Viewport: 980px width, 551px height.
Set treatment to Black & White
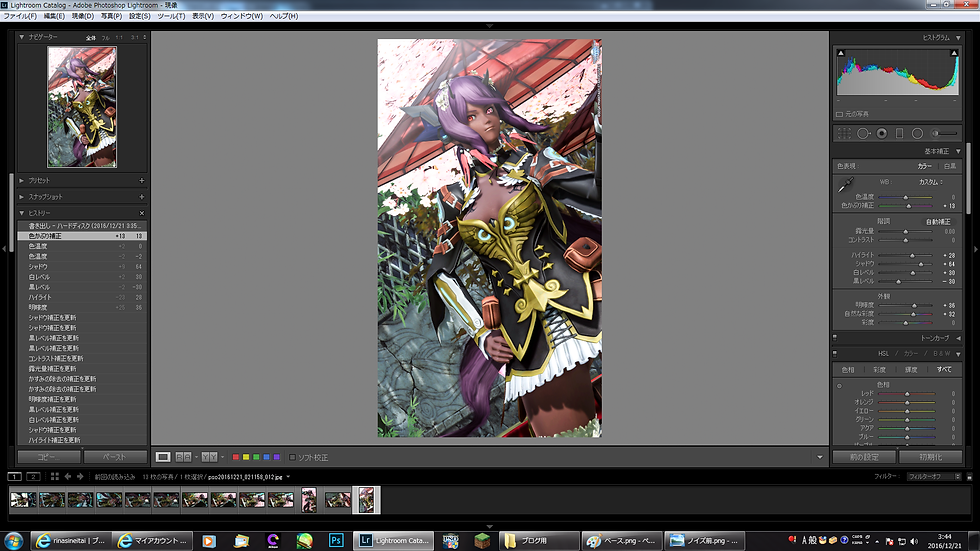pyautogui.click(x=949, y=166)
